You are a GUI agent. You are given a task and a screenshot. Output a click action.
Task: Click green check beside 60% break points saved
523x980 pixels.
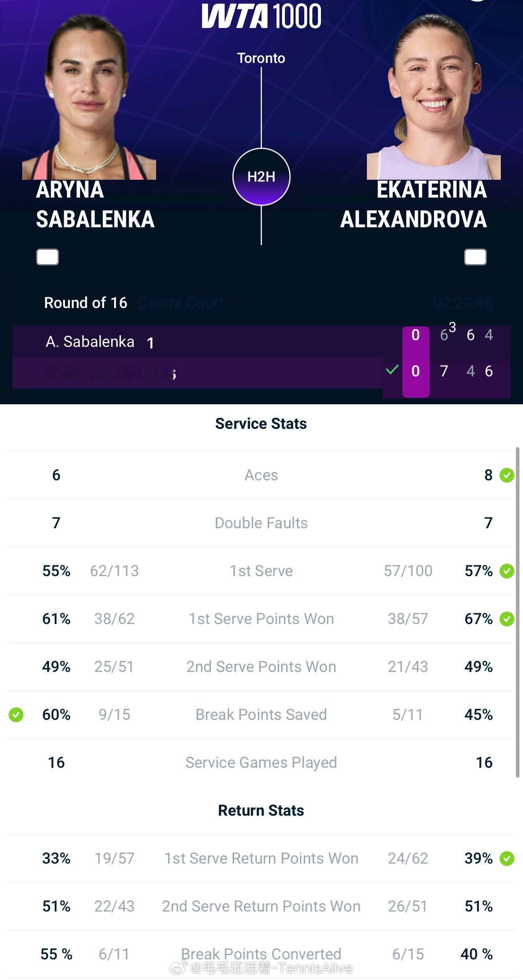[16, 715]
